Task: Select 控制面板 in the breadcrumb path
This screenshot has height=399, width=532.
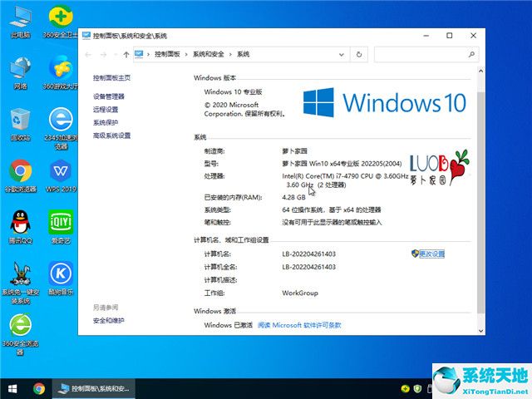Action: coord(167,54)
